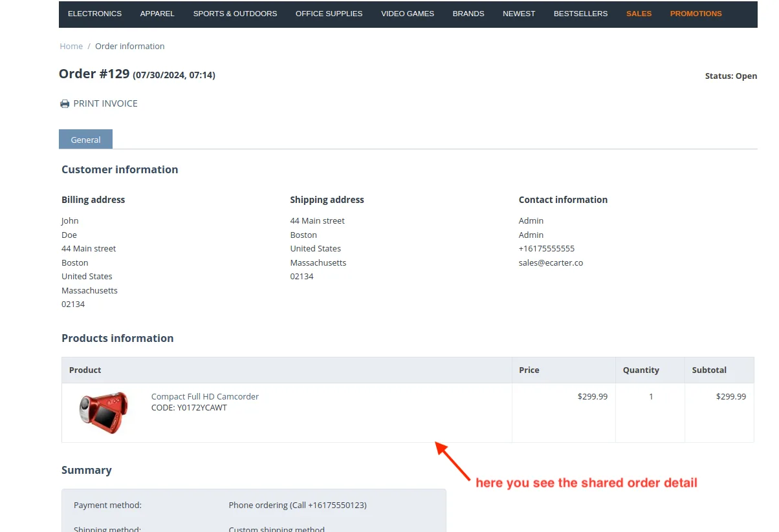779x532 pixels.
Task: Click the Print Invoice link
Action: pos(105,103)
